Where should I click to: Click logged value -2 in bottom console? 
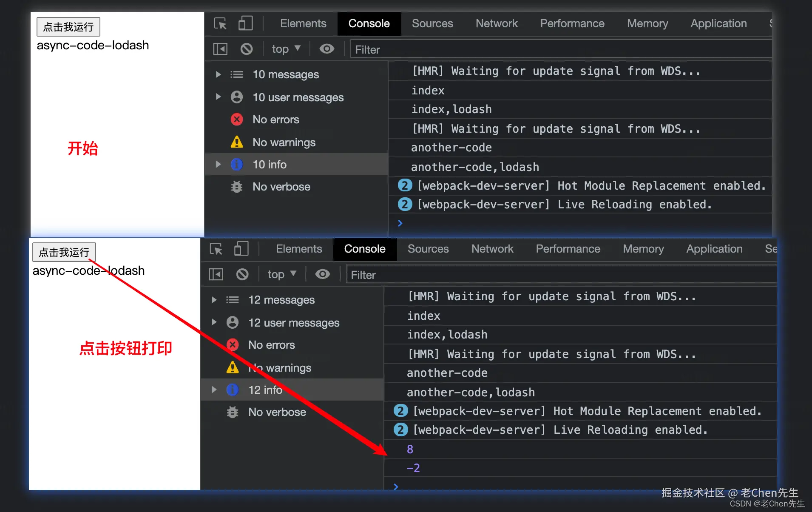[413, 468]
